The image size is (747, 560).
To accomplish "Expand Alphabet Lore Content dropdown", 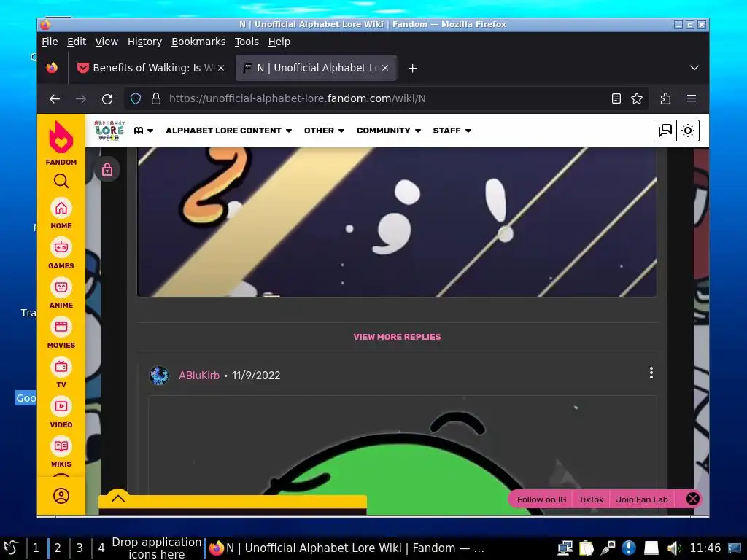I will point(228,131).
